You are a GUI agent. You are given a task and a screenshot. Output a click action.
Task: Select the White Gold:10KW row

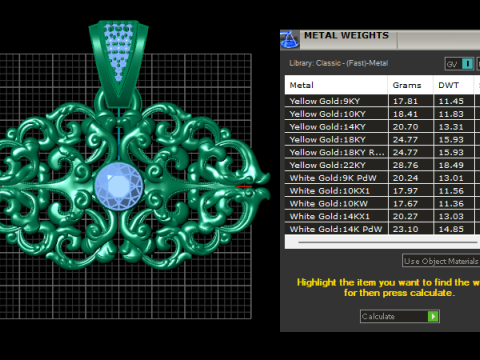click(382, 203)
